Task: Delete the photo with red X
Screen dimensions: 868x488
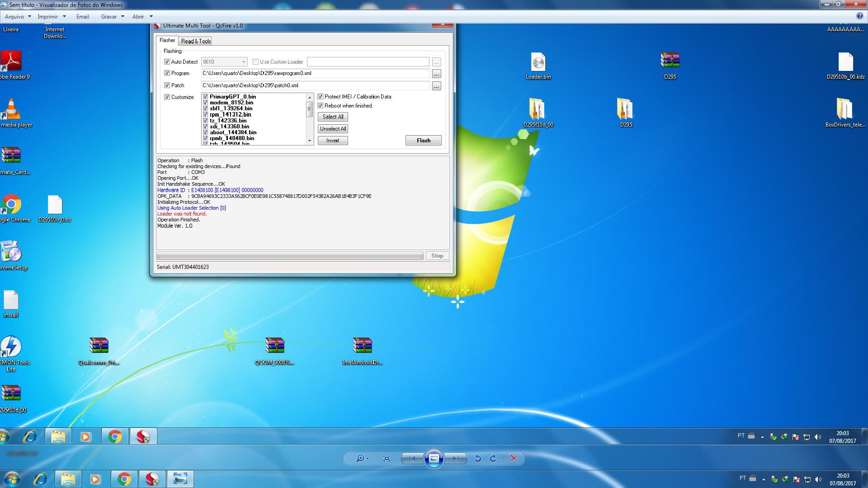Action: point(514,458)
